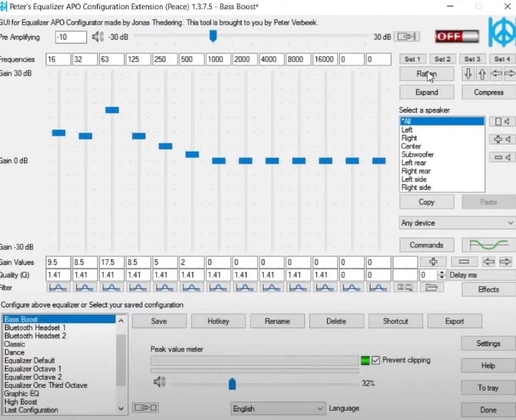Screen dimensions: 516x420
Task: Select Graphic EQ configuration
Action: 21,394
